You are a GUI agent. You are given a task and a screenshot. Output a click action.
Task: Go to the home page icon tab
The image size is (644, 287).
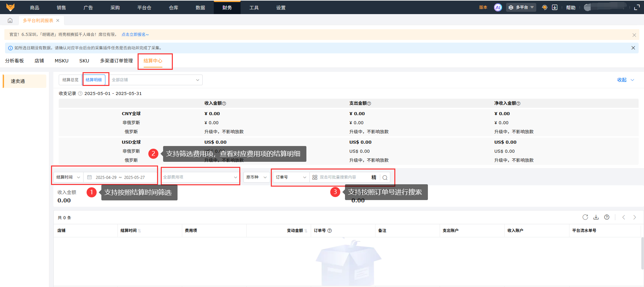tap(10, 20)
